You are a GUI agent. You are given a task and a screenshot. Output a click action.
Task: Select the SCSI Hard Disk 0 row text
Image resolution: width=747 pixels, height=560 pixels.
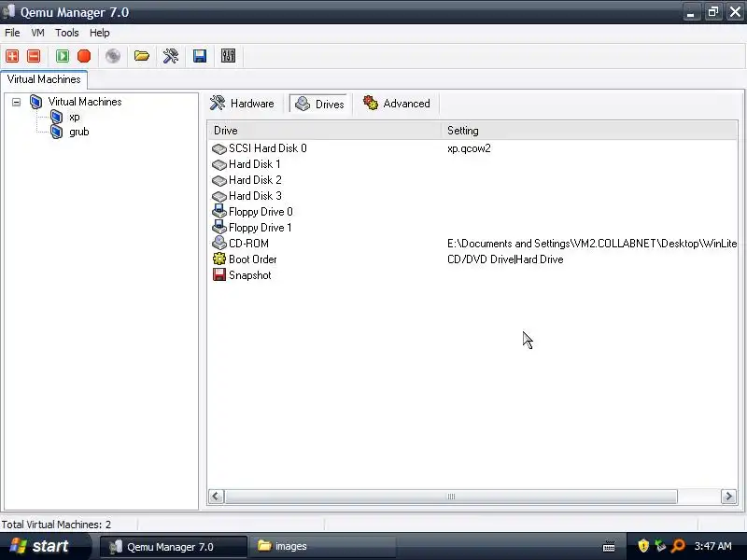(268, 148)
